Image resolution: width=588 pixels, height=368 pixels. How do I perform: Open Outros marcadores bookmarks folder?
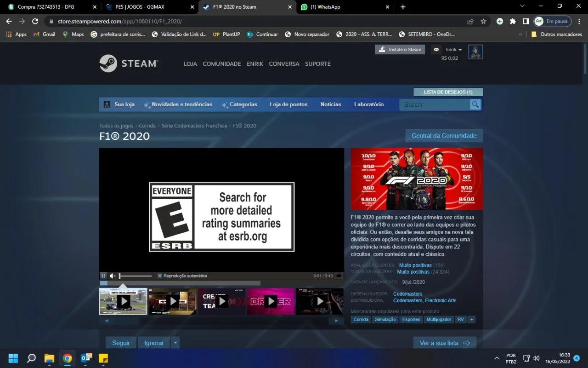point(556,34)
